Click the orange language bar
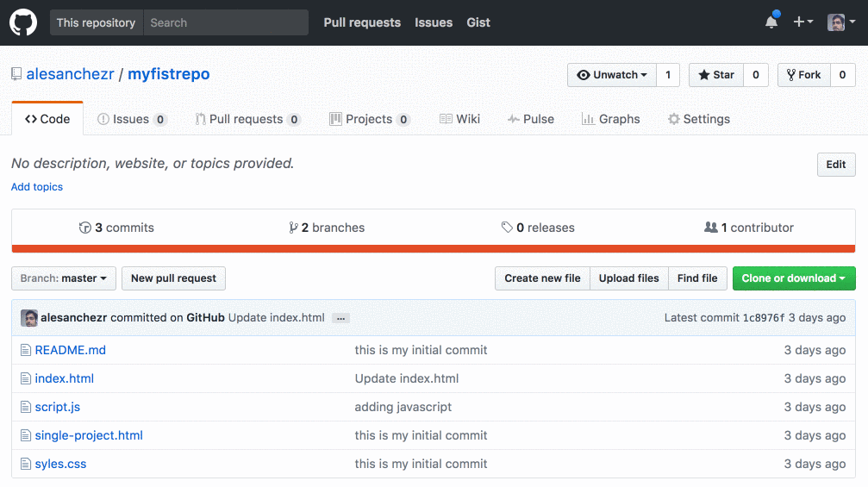 (434, 248)
